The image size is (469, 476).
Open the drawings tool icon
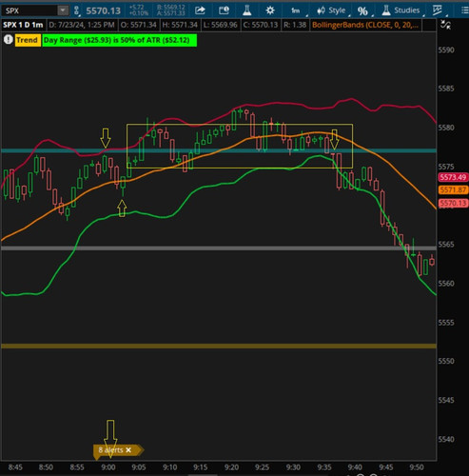coord(438,10)
